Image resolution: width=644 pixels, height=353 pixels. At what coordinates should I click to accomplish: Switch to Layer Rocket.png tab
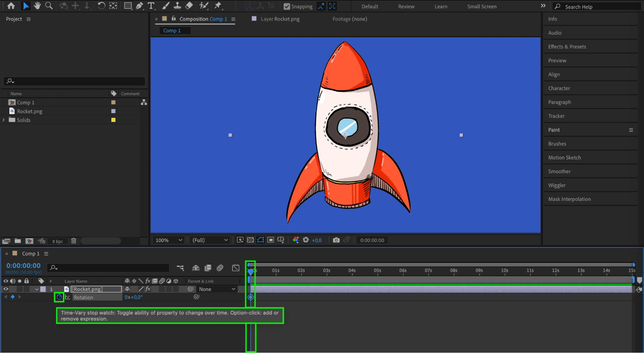click(x=280, y=19)
